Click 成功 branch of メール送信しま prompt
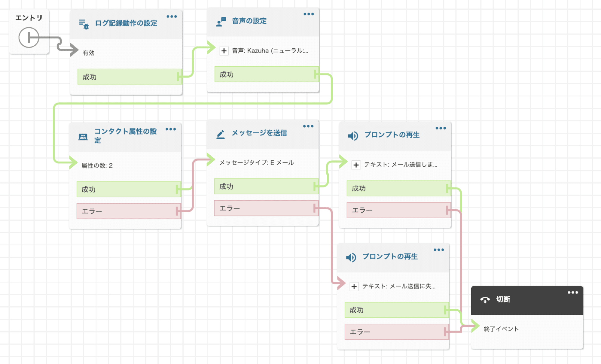The width and height of the screenshot is (601, 364). tap(399, 188)
